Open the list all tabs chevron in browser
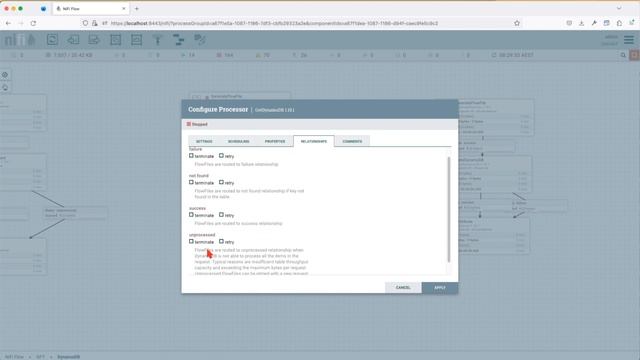This screenshot has height=360, width=640. 619,8
